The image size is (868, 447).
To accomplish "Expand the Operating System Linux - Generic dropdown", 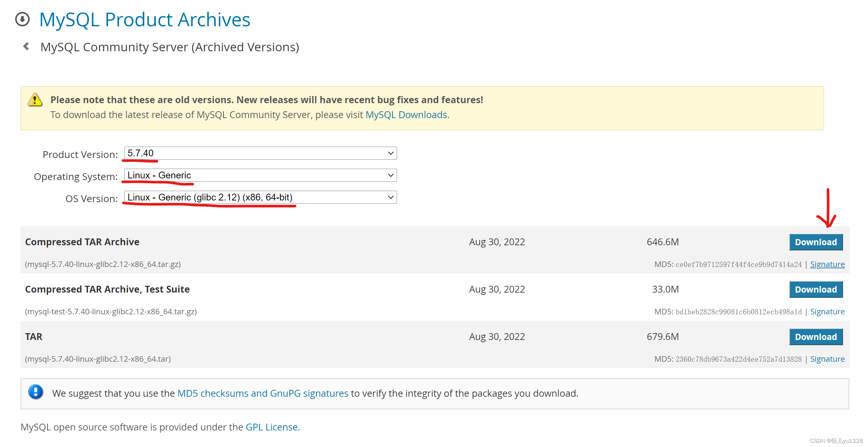I will (260, 175).
